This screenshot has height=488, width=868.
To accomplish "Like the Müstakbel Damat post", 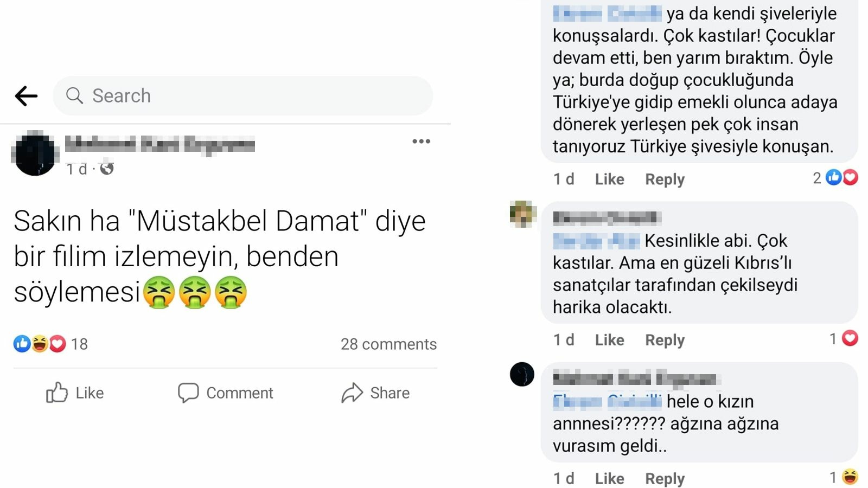I will click(x=75, y=393).
